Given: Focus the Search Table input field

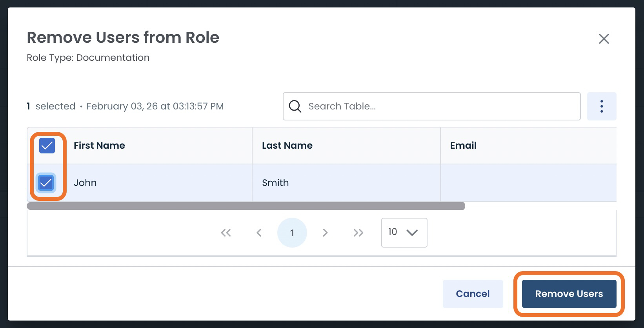Looking at the screenshot, I should coord(432,106).
